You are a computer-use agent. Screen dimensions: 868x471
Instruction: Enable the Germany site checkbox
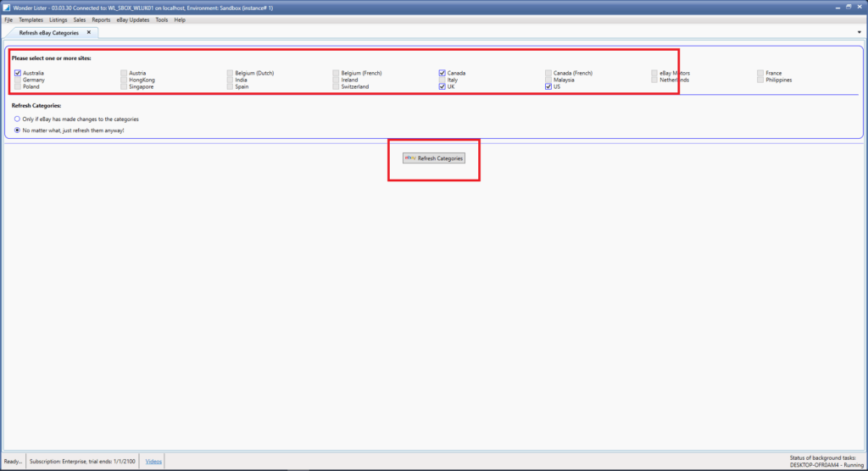point(18,80)
